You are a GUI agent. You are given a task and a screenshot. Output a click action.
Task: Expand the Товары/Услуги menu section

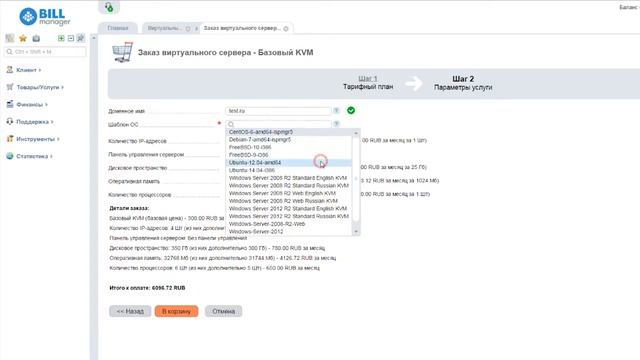[x=40, y=87]
